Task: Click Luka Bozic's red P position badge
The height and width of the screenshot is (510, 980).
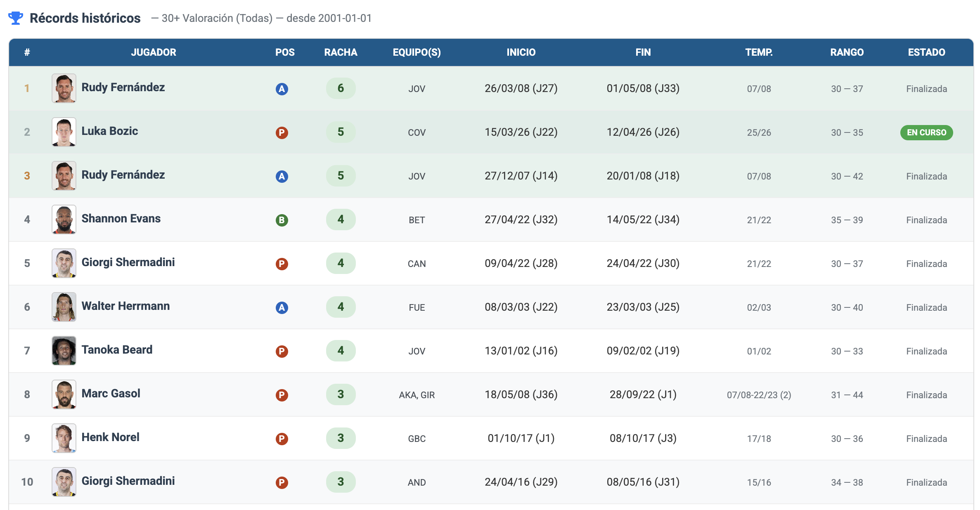Action: coord(282,132)
